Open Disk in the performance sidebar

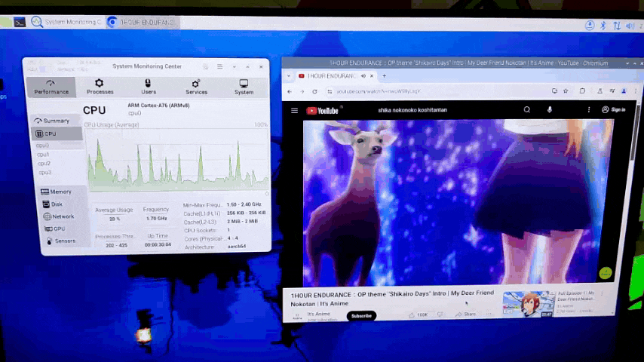(53, 204)
